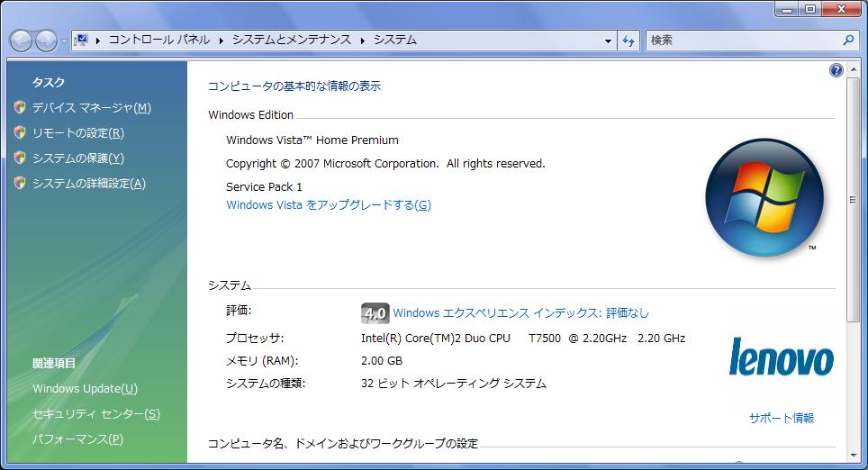This screenshot has width=868, height=470.
Task: Select the 2.00 GB memory value
Action: click(382, 361)
